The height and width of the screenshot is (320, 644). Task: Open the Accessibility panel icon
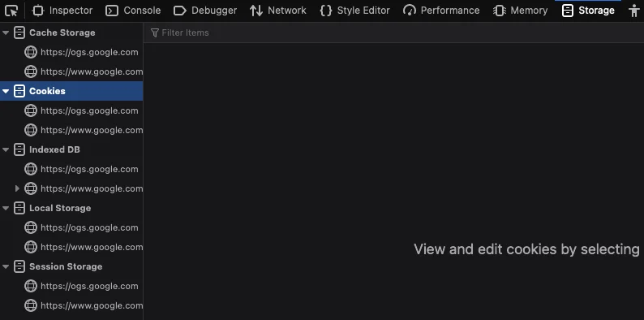point(634,11)
